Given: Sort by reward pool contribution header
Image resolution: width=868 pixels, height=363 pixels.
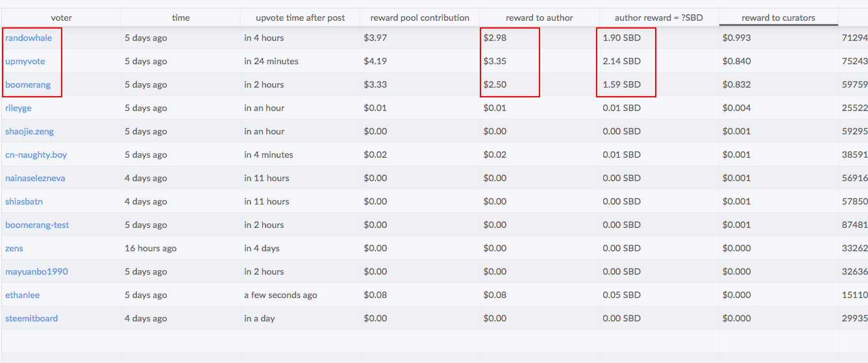Looking at the screenshot, I should coord(419,18).
